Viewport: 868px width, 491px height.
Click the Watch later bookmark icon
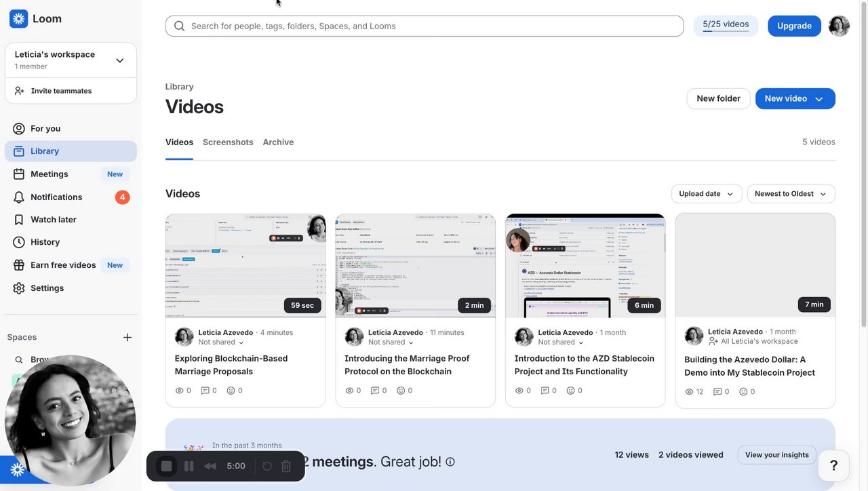coord(19,220)
